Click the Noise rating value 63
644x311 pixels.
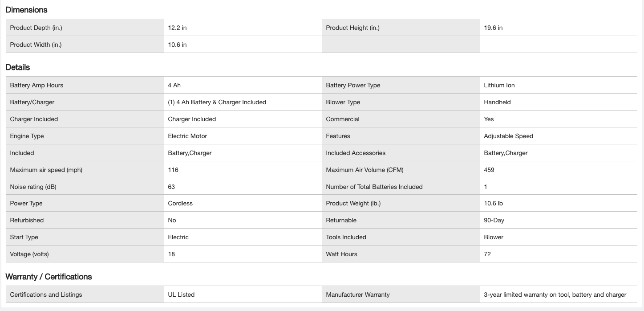pos(171,187)
